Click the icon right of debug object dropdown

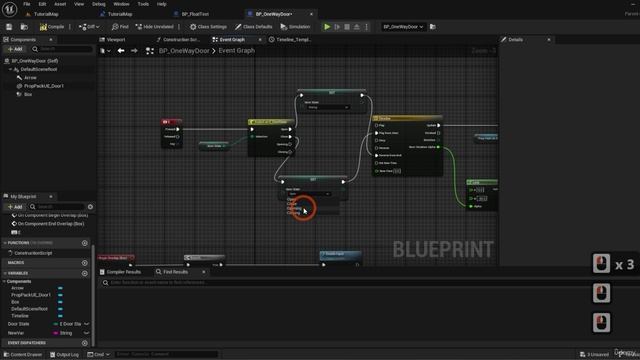pos(433,27)
